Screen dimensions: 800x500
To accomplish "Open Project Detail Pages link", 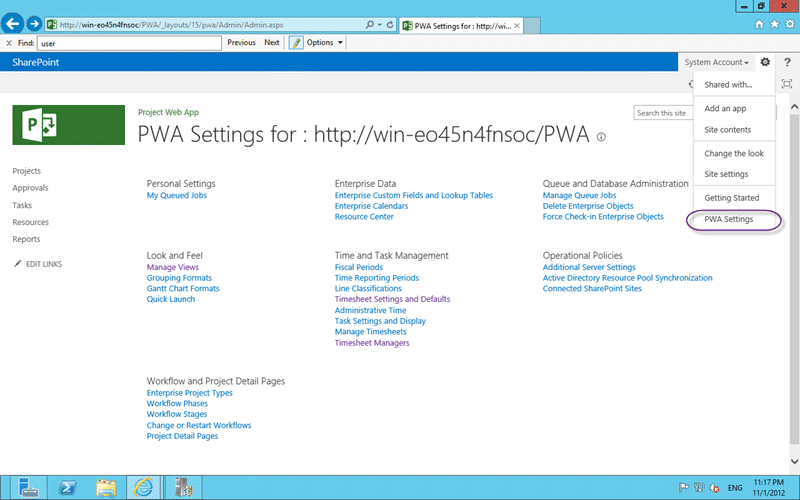I will 182,436.
